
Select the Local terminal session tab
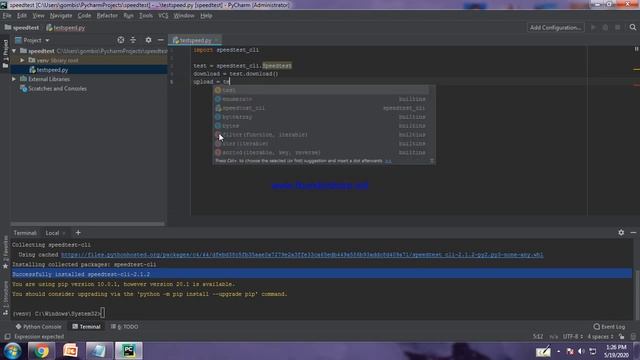coord(52,233)
